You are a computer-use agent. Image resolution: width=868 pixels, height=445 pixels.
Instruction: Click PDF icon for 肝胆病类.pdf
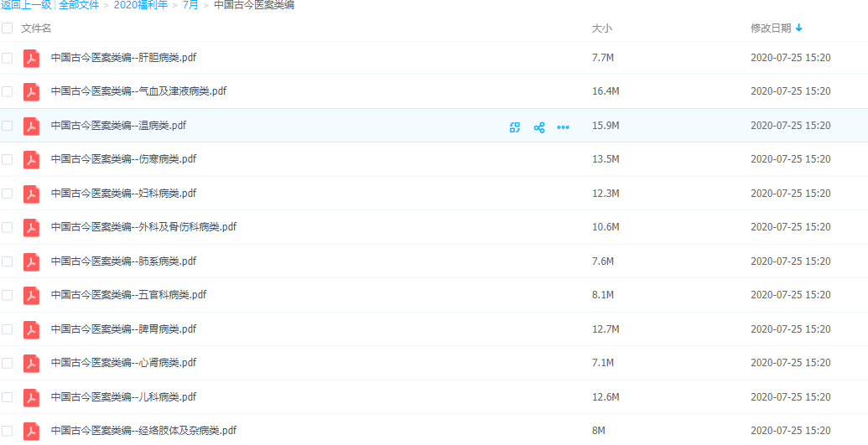[31, 58]
